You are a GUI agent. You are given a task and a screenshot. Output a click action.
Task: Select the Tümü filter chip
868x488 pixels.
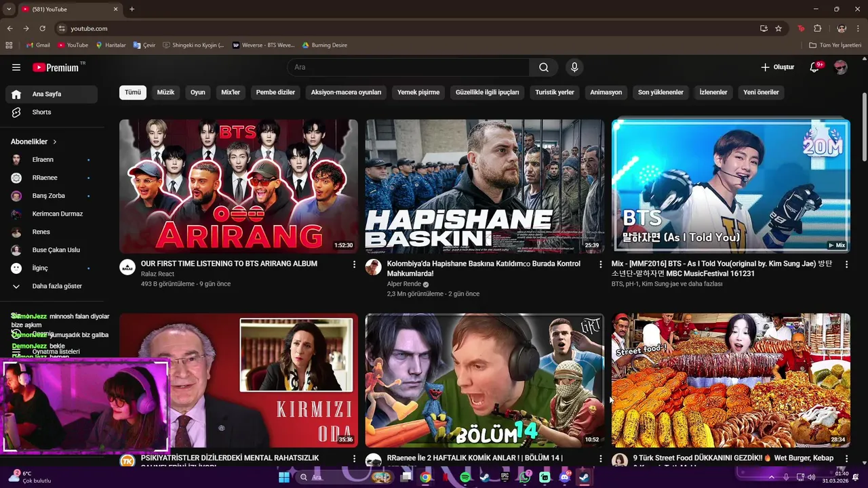pos(133,92)
